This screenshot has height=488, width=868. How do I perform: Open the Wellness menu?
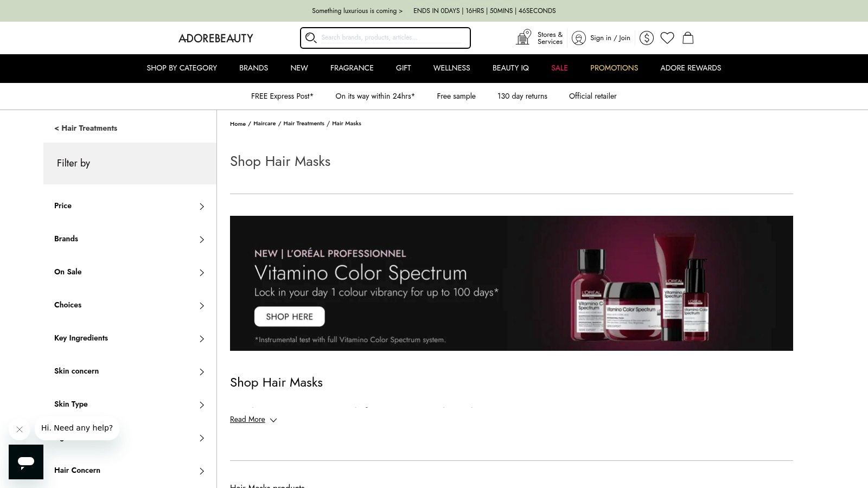[x=451, y=68]
